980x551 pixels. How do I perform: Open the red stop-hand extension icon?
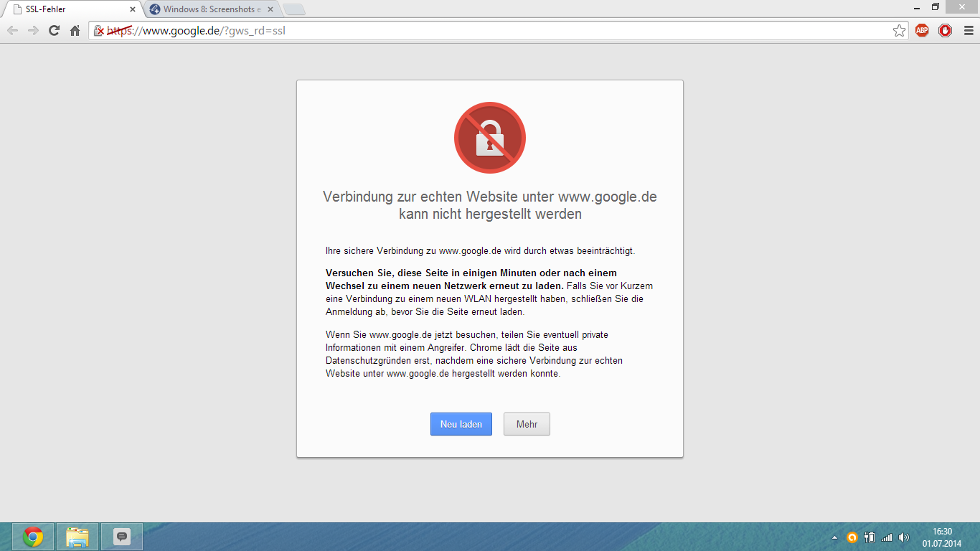945,31
